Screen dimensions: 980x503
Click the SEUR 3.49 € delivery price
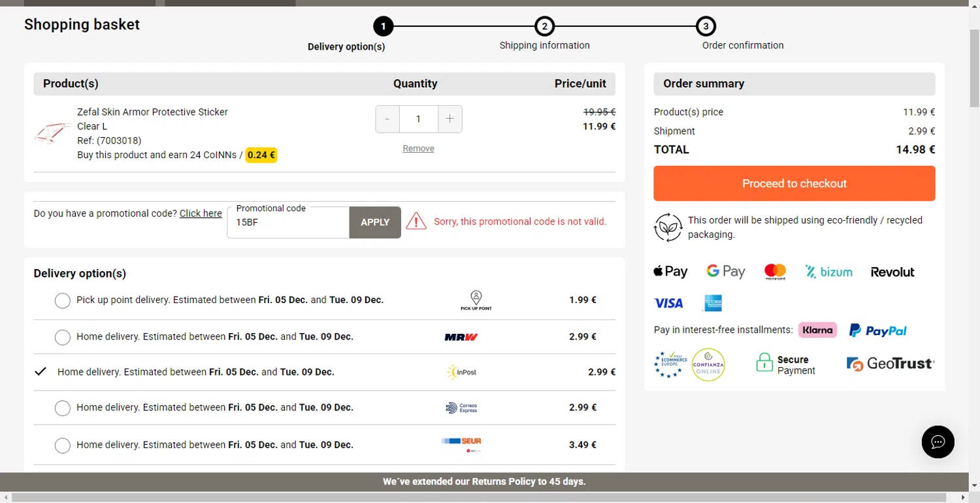pyautogui.click(x=583, y=445)
